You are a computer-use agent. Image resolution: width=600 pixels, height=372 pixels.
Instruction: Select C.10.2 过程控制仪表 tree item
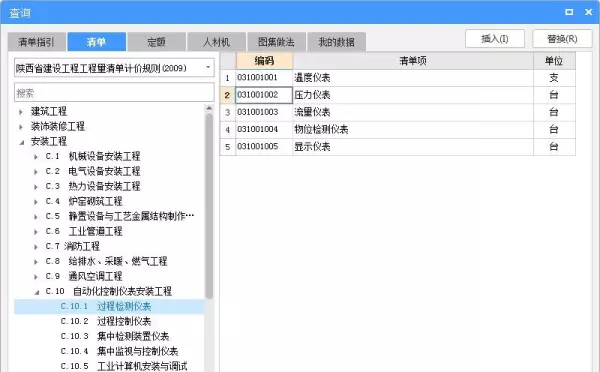106,321
